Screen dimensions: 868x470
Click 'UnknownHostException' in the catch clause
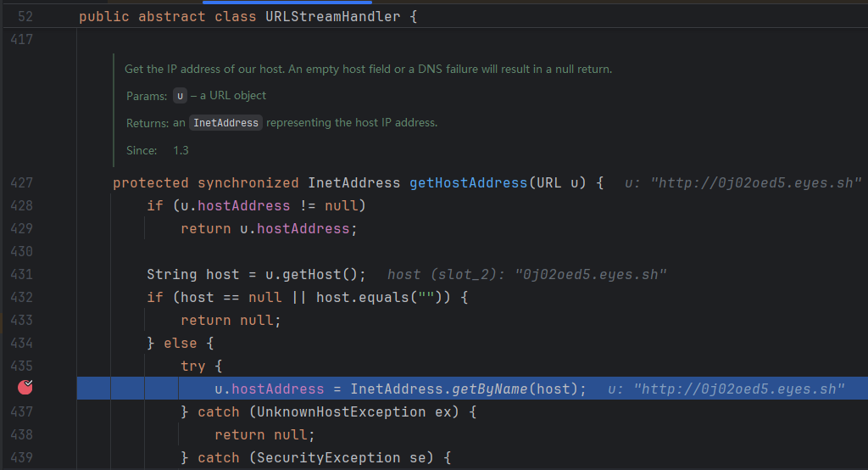tap(341, 411)
